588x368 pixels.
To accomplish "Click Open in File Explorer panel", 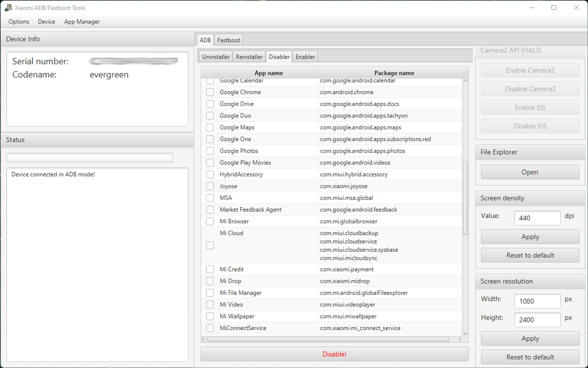I will coord(530,172).
